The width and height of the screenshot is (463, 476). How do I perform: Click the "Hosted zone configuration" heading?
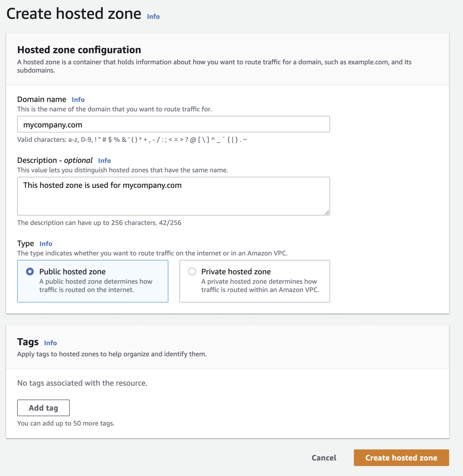point(79,50)
